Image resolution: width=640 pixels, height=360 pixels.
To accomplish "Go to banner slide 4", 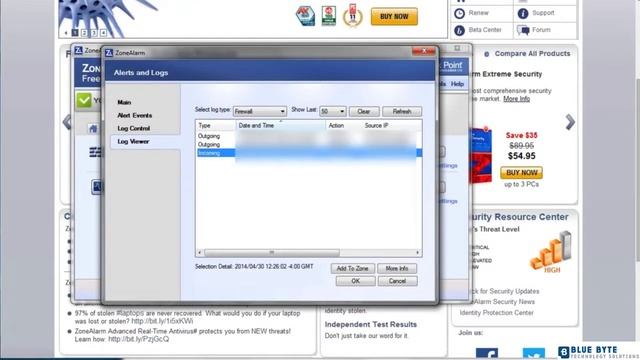I will click(x=103, y=33).
